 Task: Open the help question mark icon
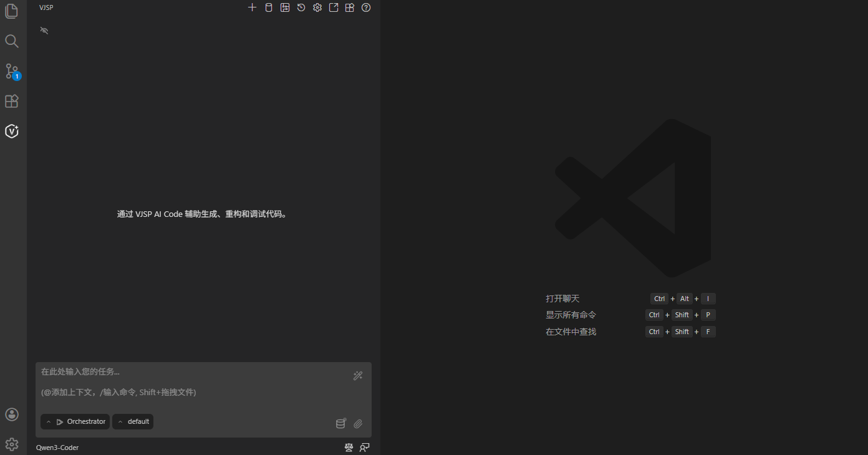tap(366, 7)
